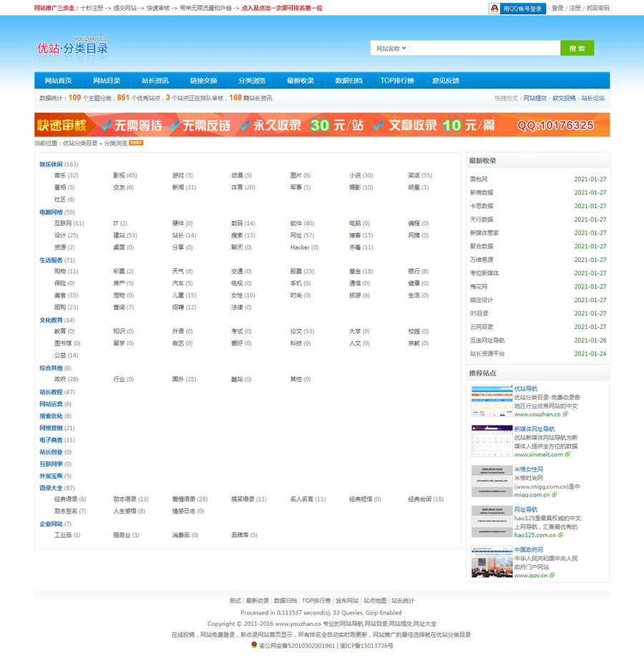Image resolution: width=644 pixels, height=656 pixels.
Task: Open the 网站目录 navigation tab
Action: click(107, 81)
